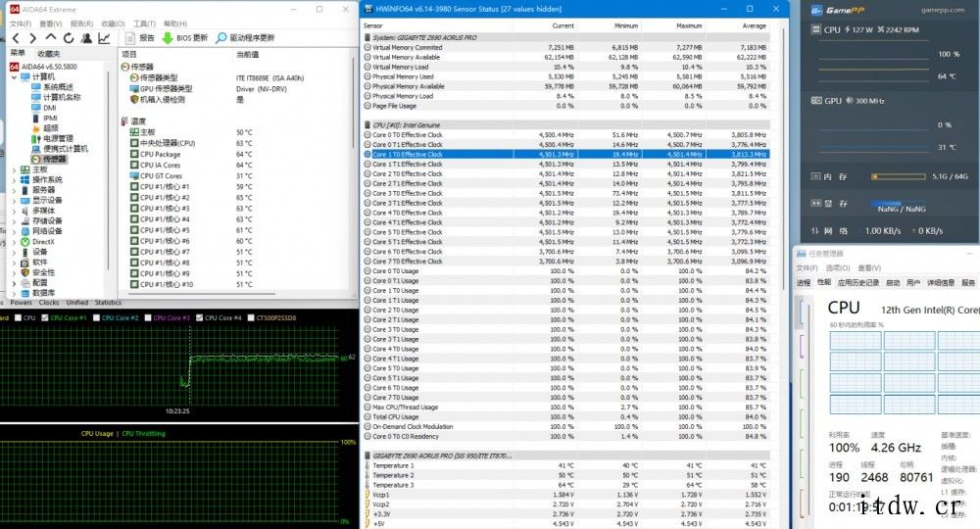Click the forward arrow in AIDA64 toolbar

[x=33, y=38]
